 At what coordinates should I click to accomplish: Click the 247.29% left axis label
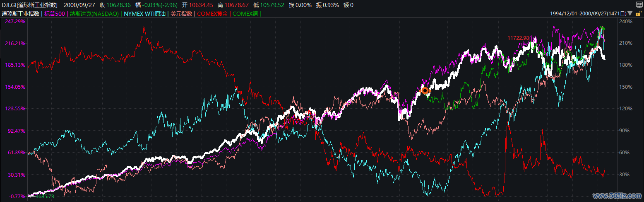click(x=15, y=21)
